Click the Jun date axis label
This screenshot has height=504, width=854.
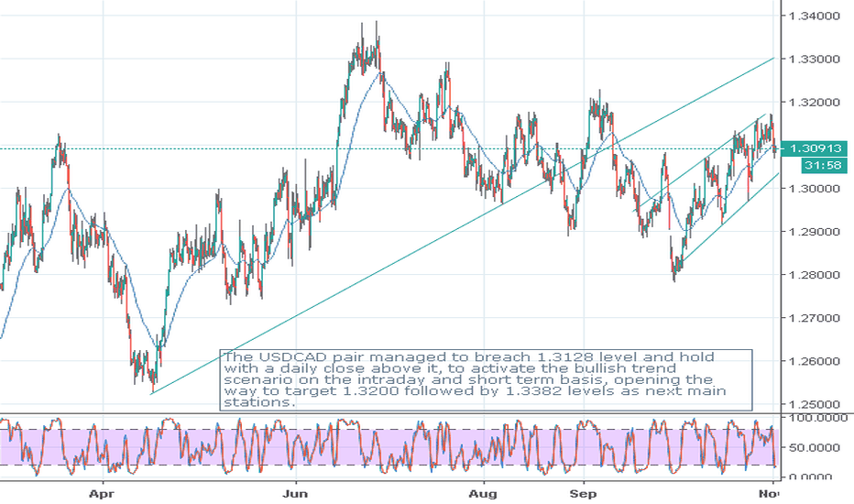tap(295, 494)
